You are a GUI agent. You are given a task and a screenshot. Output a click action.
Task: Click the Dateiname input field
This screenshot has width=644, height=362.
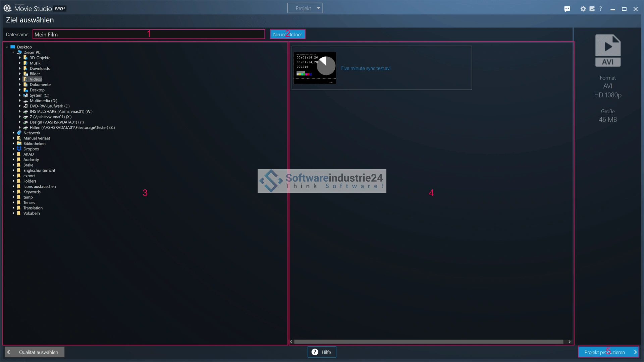(x=149, y=34)
